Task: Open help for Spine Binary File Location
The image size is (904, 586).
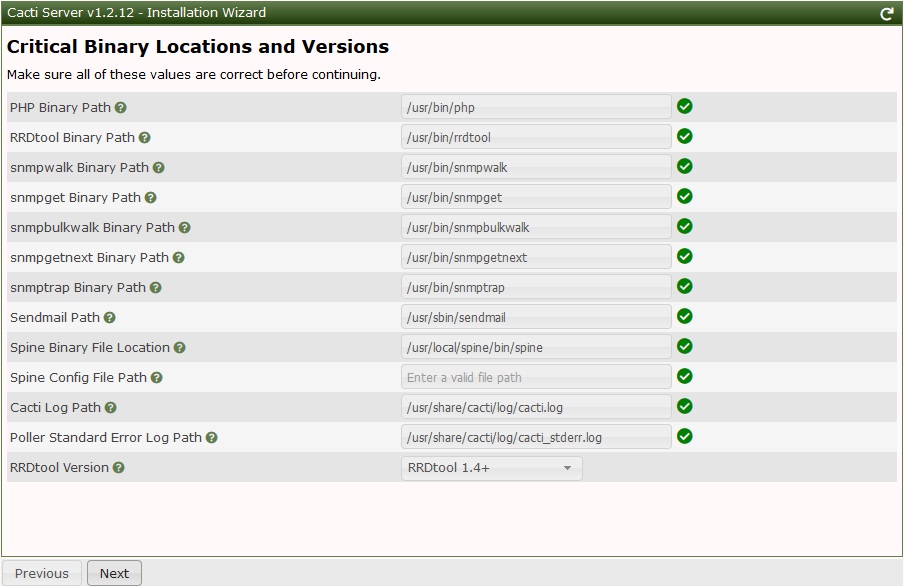Action: [x=180, y=348]
